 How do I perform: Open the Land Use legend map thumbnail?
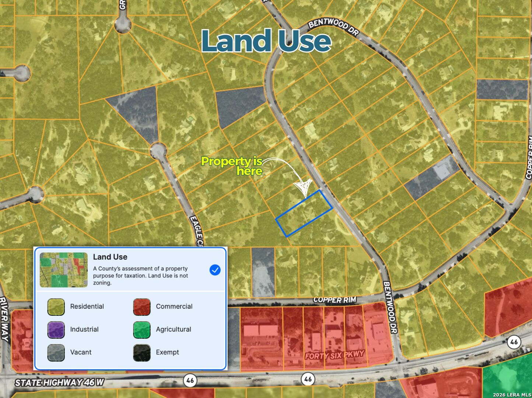click(64, 270)
